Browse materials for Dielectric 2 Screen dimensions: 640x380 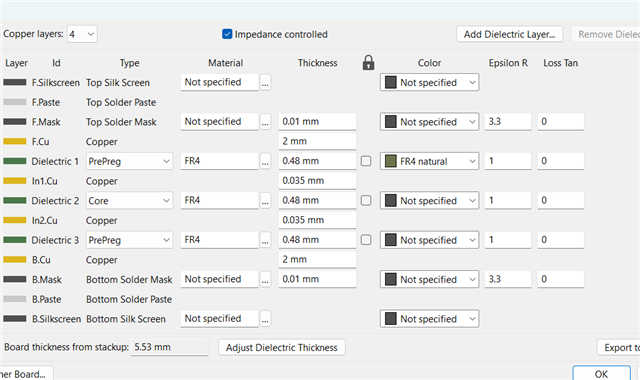pyautogui.click(x=265, y=201)
